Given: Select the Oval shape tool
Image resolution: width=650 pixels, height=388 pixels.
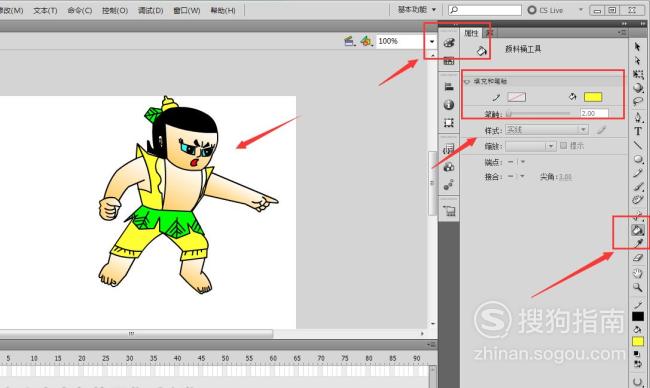Looking at the screenshot, I should (638, 159).
